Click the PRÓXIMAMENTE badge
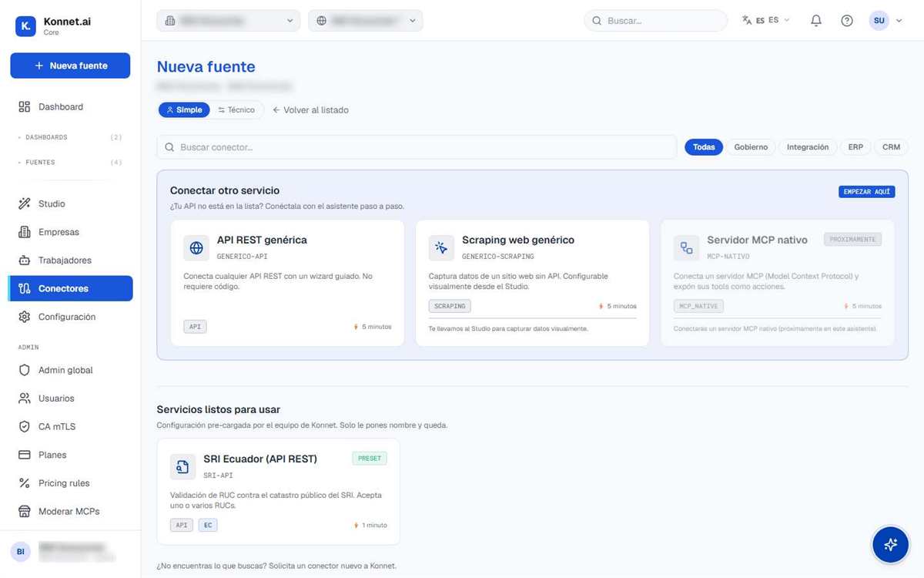The height and width of the screenshot is (578, 924). click(852, 240)
